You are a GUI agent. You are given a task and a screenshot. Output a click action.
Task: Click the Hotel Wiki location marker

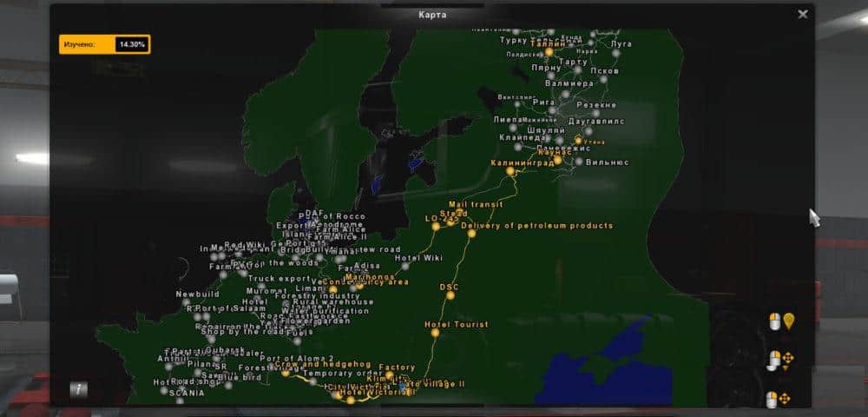coord(404,266)
